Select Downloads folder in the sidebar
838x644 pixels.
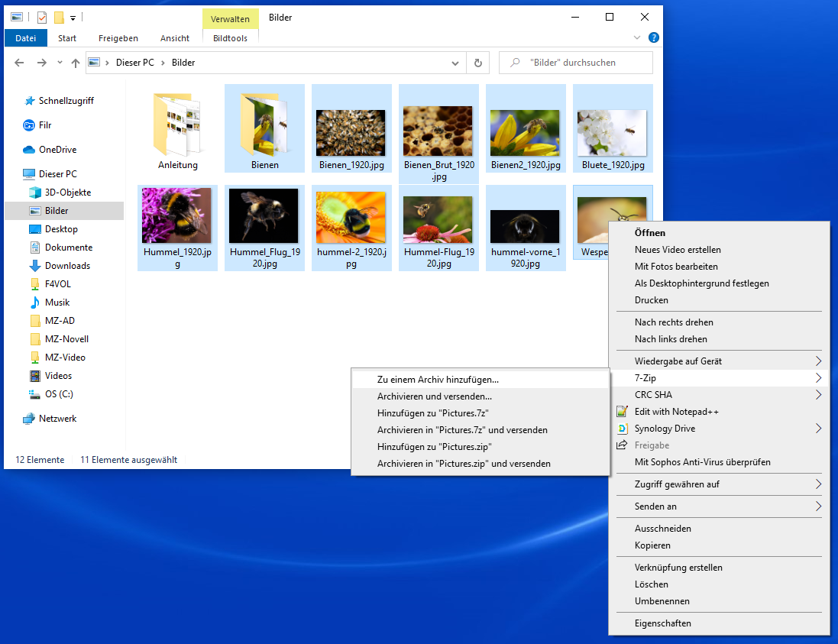coord(67,266)
